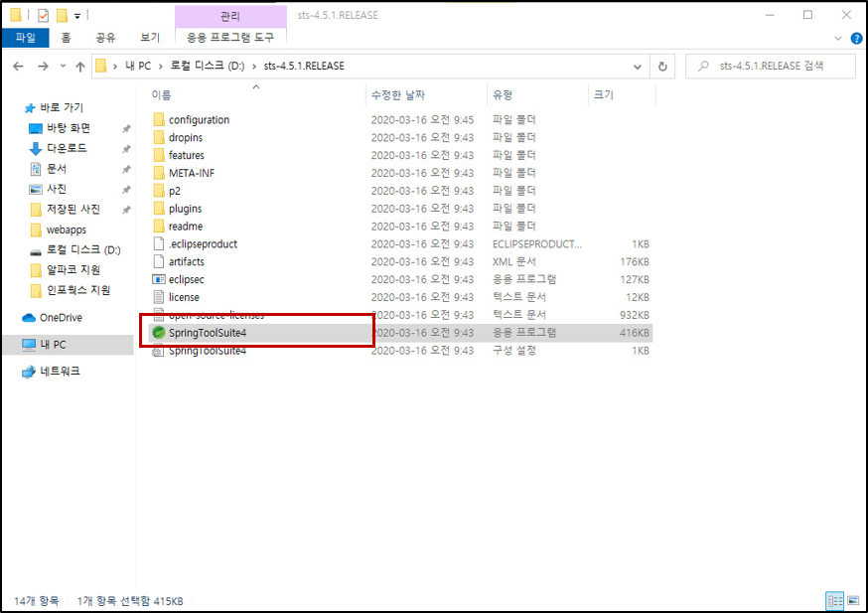868x613 pixels.
Task: Select the dropins folder icon
Action: click(159, 137)
